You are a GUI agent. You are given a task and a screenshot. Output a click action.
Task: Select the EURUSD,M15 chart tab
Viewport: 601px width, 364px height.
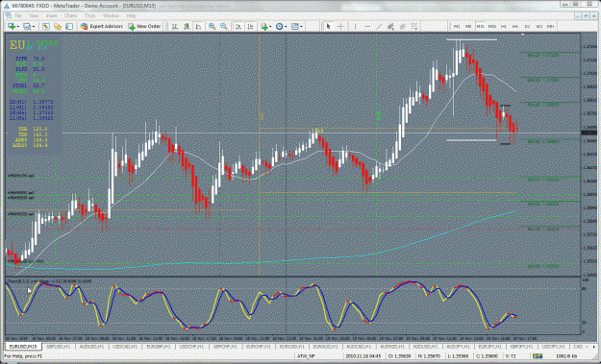pyautogui.click(x=23, y=347)
